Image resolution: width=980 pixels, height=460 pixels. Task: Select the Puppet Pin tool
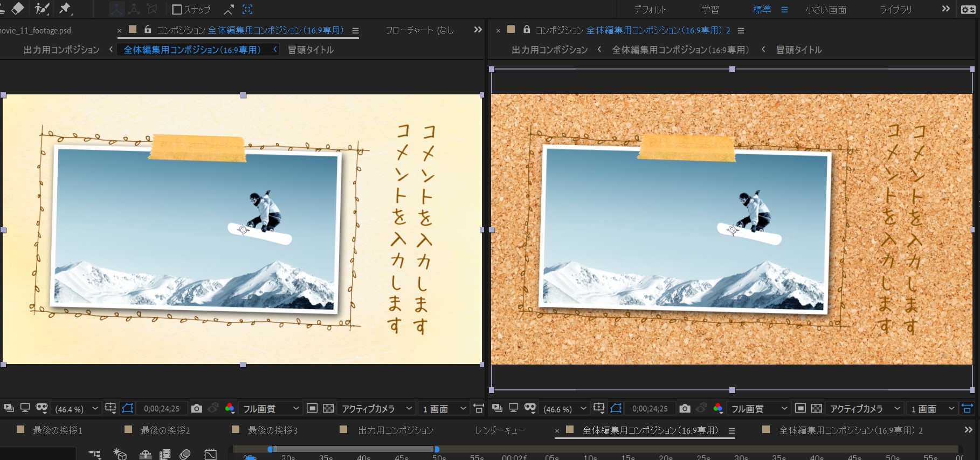(x=65, y=9)
